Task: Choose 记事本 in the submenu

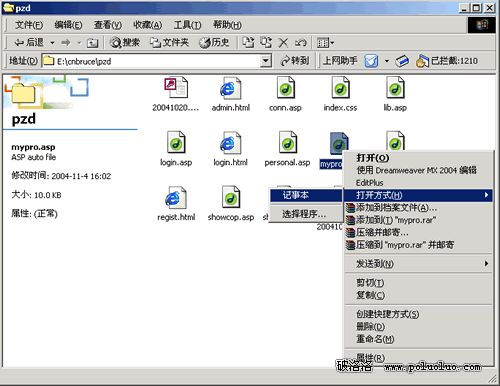Action: 306,195
